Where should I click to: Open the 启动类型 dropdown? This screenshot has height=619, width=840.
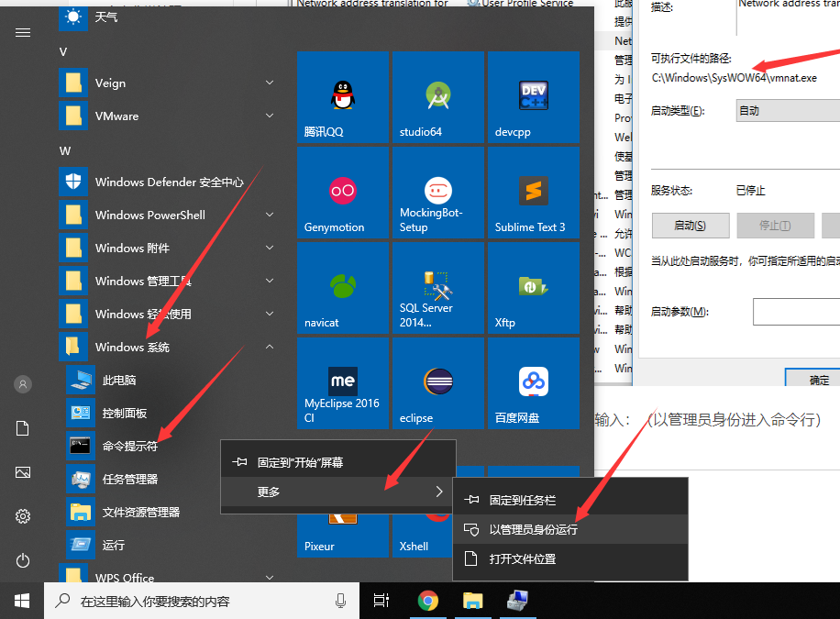click(x=788, y=110)
